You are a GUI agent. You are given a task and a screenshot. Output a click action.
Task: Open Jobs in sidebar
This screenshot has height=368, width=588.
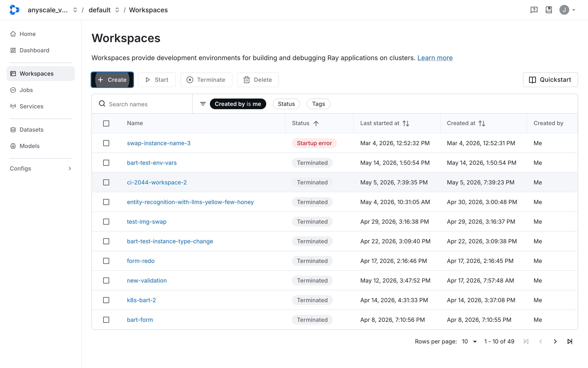pos(41,90)
